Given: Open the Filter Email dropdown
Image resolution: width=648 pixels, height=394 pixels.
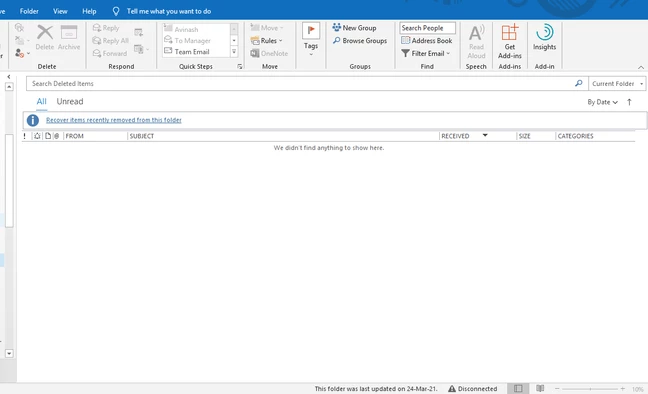Looking at the screenshot, I should coord(426,53).
